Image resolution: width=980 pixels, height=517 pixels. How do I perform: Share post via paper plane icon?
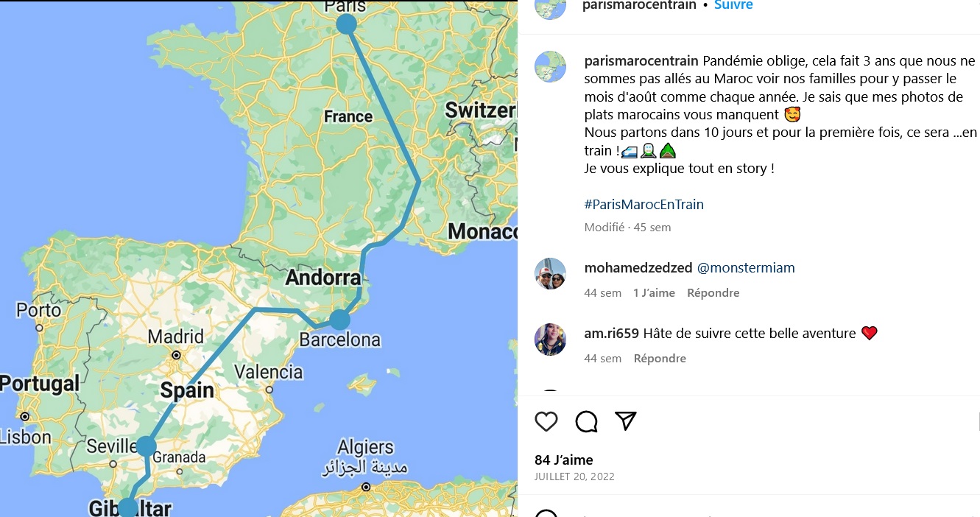tap(625, 421)
